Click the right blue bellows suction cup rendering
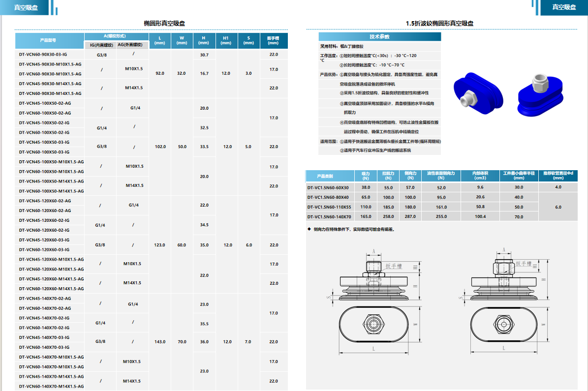Viewport: 588px width, 391px height. coord(540,95)
